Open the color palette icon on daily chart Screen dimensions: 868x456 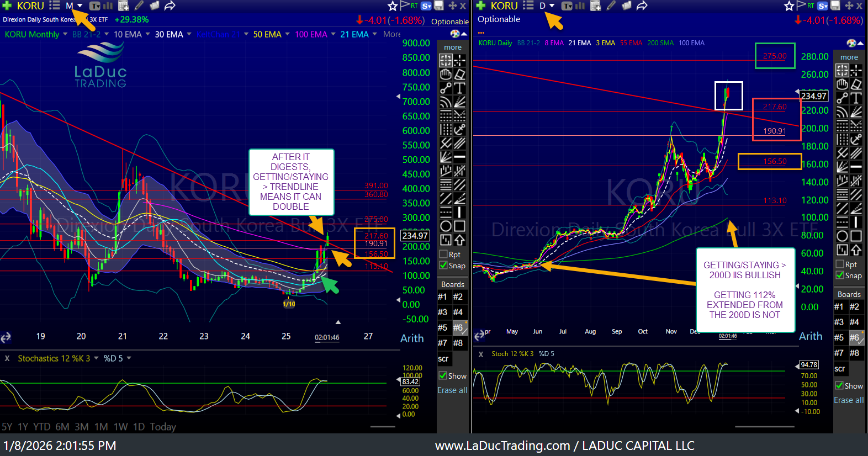pos(851,43)
